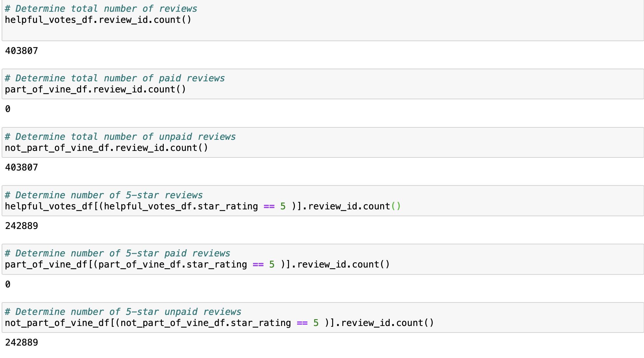This screenshot has height=358, width=644.
Task: Click the number 5 in the not_part_of_vine_df filter
Action: [316, 323]
